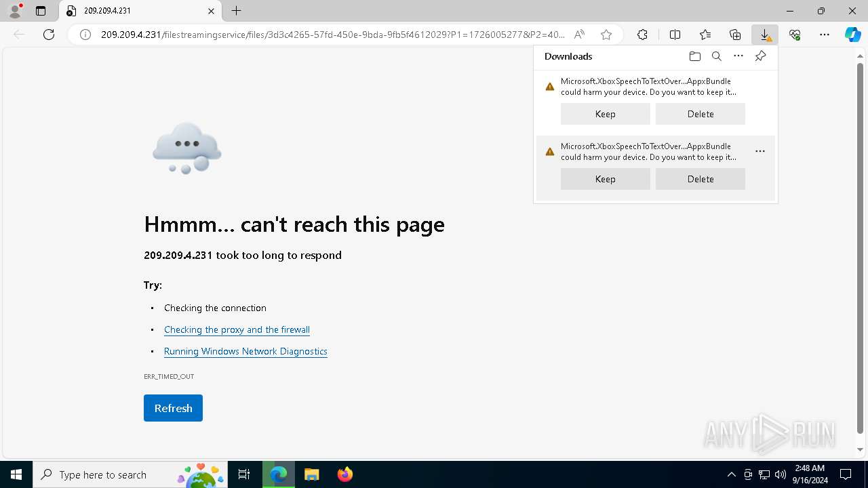Viewport: 868px width, 488px height.
Task: Click the second download's warning triangle
Action: (x=550, y=152)
